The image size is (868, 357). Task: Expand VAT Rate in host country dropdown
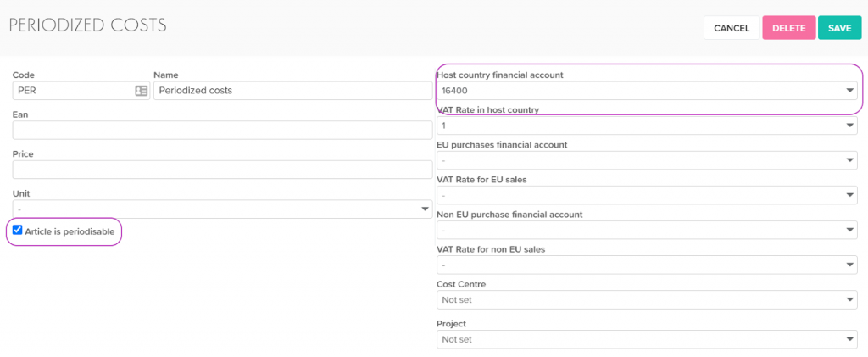click(x=648, y=126)
